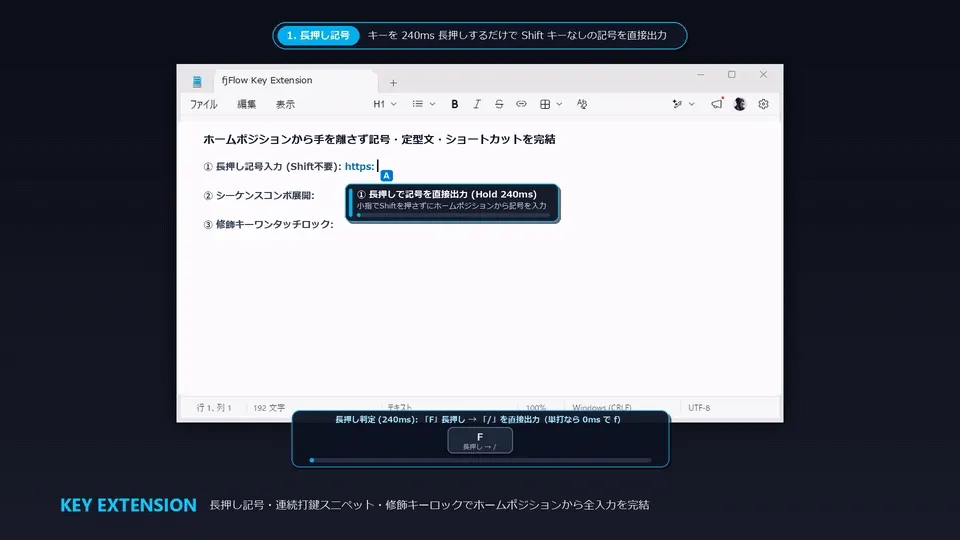The image size is (960, 540).
Task: Click the Windows (CRLF) line ending entry
Action: click(602, 408)
